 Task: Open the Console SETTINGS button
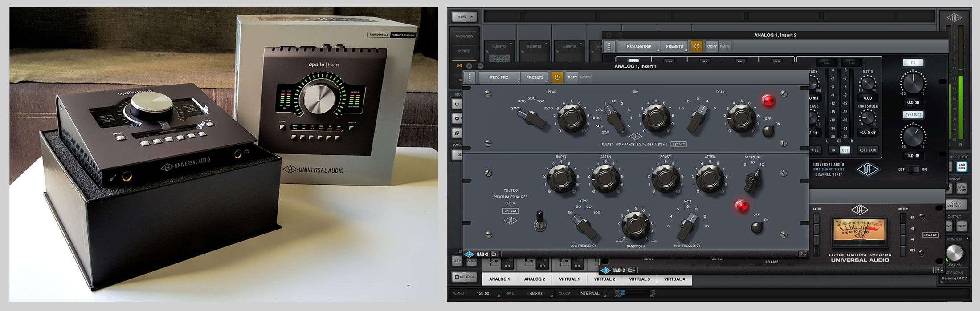(x=464, y=277)
